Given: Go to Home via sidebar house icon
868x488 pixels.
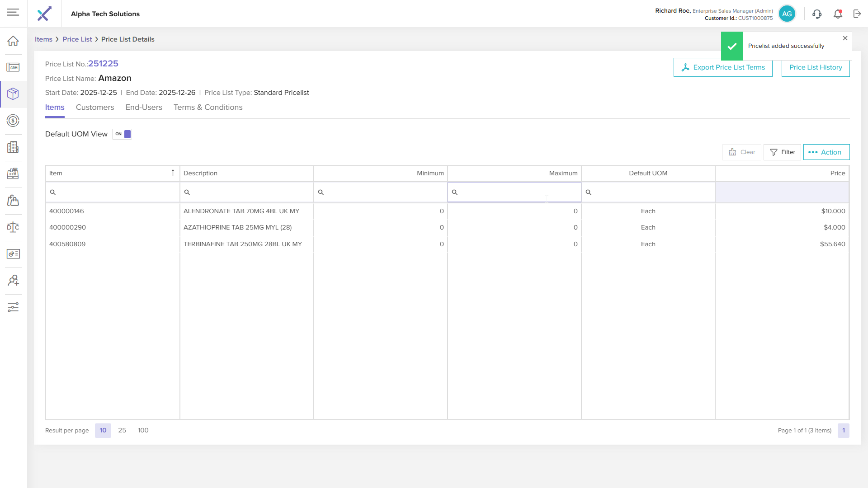Looking at the screenshot, I should pyautogui.click(x=13, y=41).
